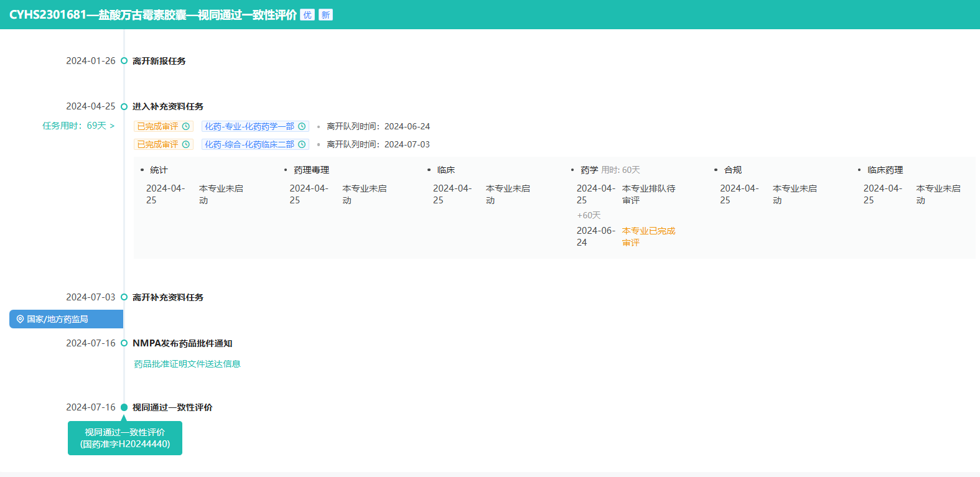Click the date 2024-07-03 beside 离开补充资料任务

point(91,297)
